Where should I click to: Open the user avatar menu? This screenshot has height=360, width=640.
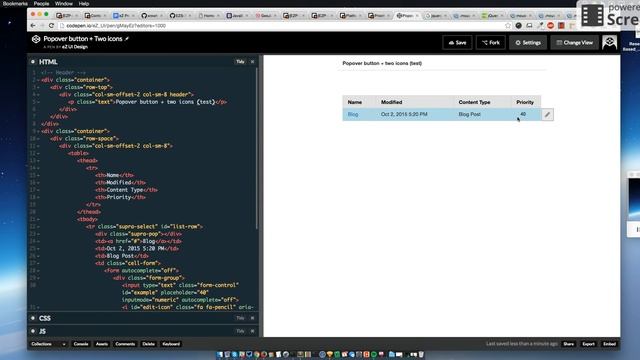tap(609, 42)
